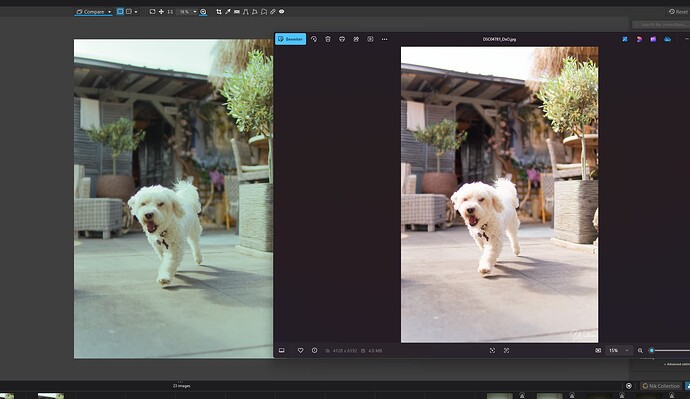Click the zoom slider in Photos viewer
Image resolution: width=690 pixels, height=399 pixels.
coord(670,351)
